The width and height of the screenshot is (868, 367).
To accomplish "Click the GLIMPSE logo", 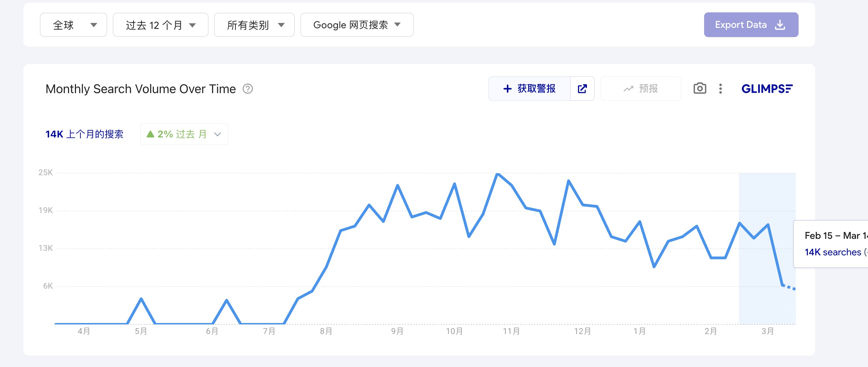I will pyautogui.click(x=767, y=89).
